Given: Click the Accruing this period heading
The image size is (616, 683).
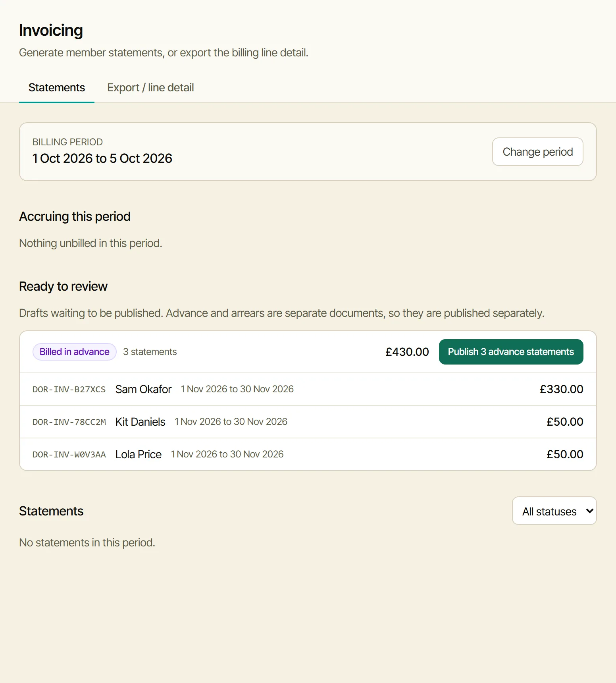Looking at the screenshot, I should coord(75,216).
